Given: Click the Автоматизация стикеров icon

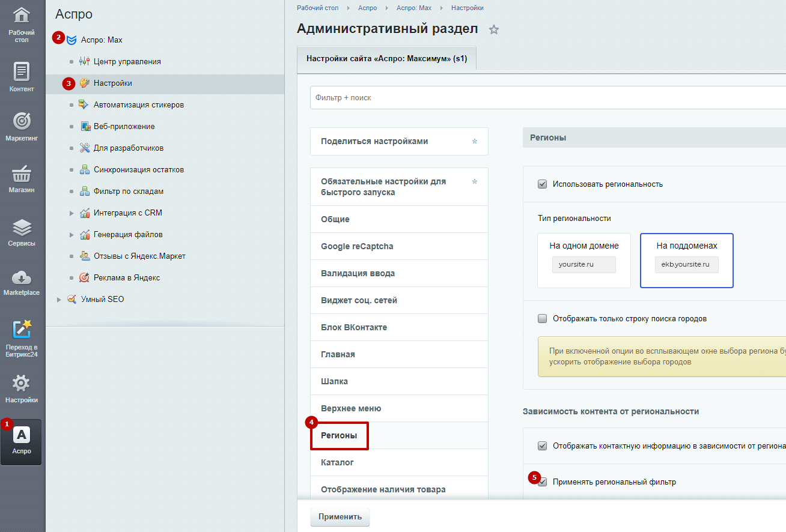Looking at the screenshot, I should tap(84, 105).
